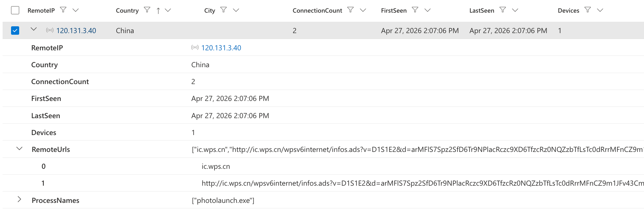Click the Country ascending sort arrow
Screen dimensions: 644x211
(x=158, y=11)
